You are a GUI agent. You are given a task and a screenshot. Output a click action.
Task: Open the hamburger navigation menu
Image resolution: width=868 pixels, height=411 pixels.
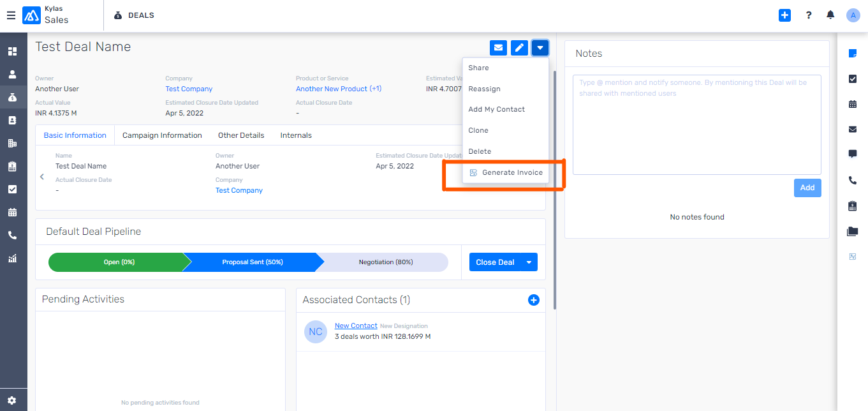(x=11, y=15)
